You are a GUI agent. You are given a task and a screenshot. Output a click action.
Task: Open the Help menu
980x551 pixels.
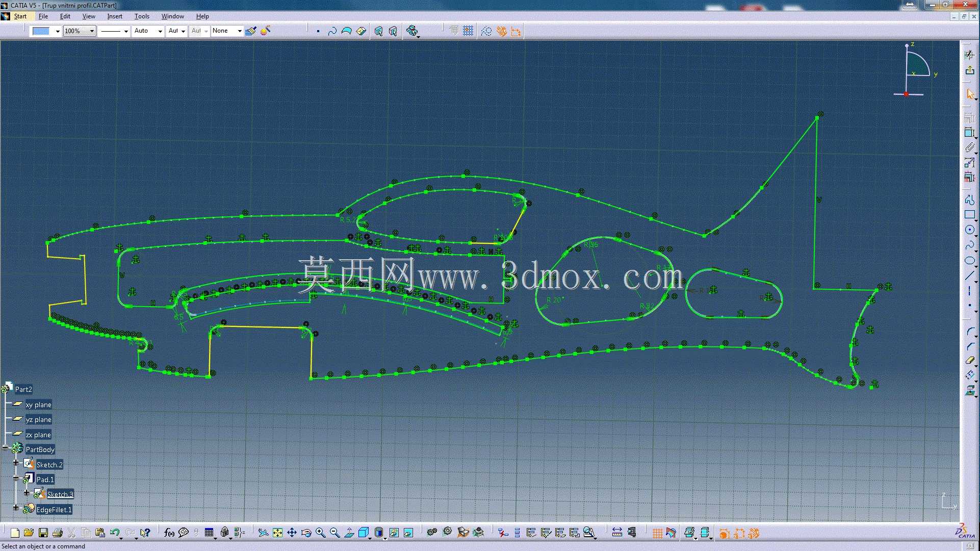(x=202, y=16)
